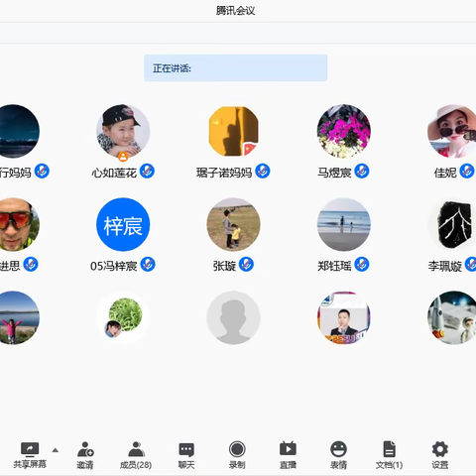Screen dimensions: 476x476
Task: Click the orange host badge on 心如莲花's avatar
Action: click(123, 157)
